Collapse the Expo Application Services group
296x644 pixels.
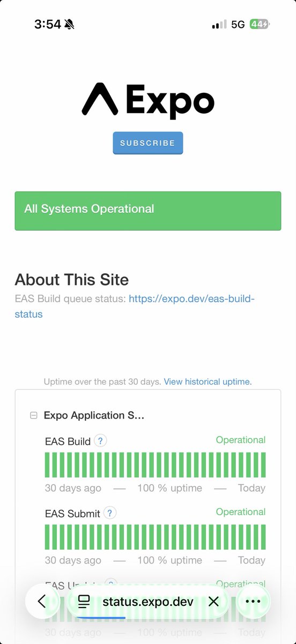coord(34,415)
